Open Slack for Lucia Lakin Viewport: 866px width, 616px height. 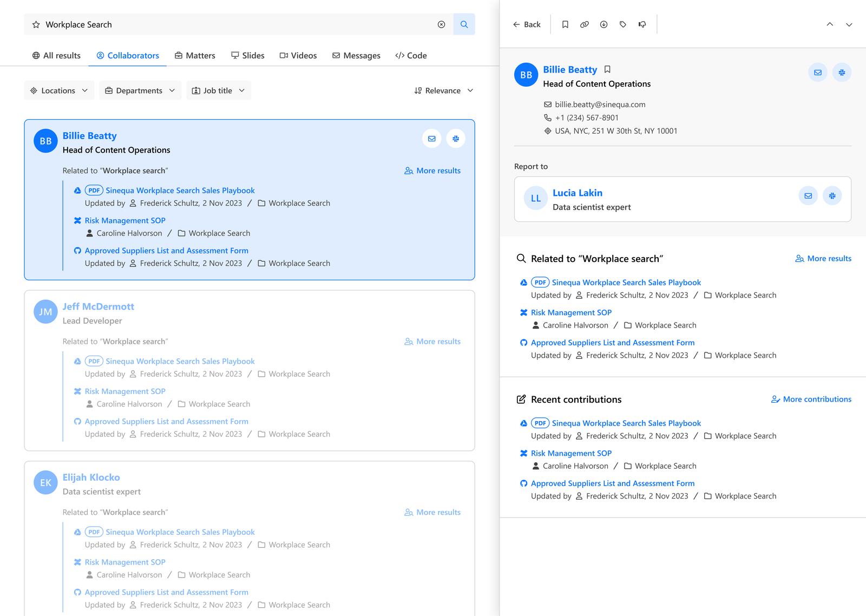pyautogui.click(x=832, y=196)
